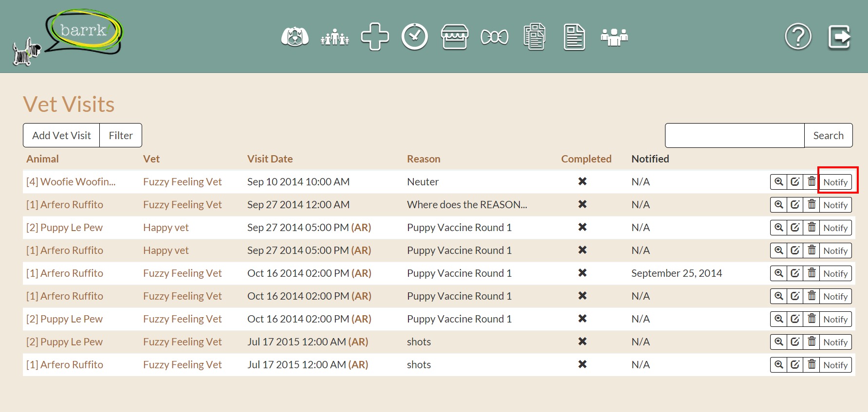
Task: Open the animals dog-face icon in navbar
Action: click(x=295, y=36)
